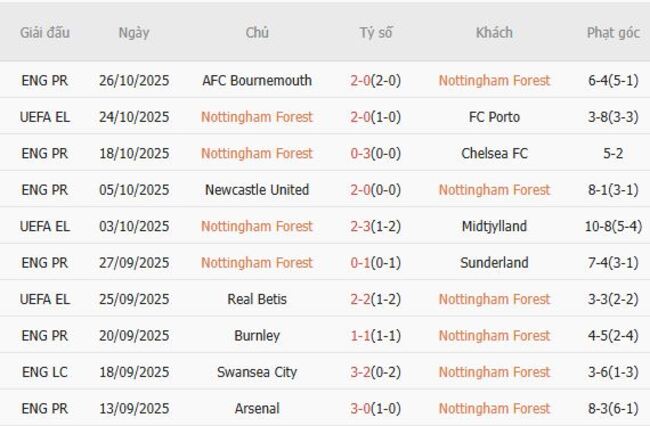650x426 pixels.
Task: Click Midtjylland away team
Action: coord(494,226)
